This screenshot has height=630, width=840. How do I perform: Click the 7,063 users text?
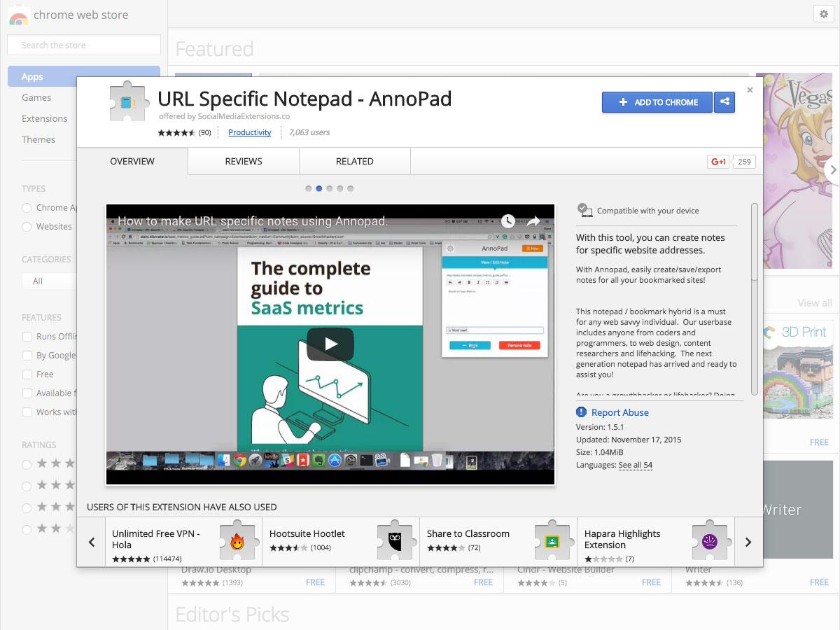pyautogui.click(x=309, y=132)
